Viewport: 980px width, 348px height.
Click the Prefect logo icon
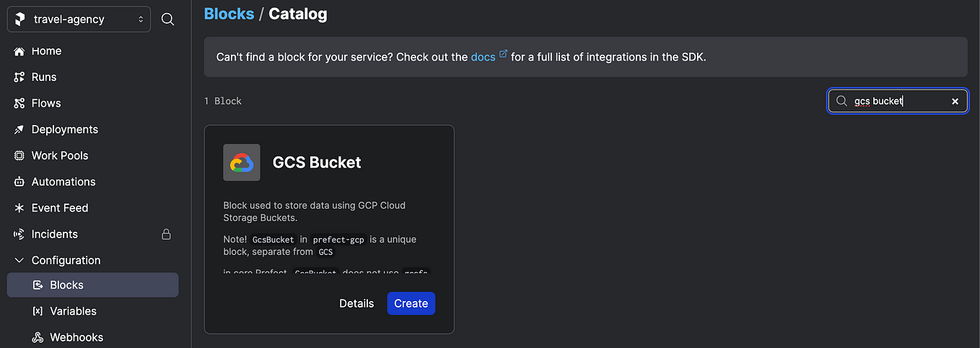(19, 19)
